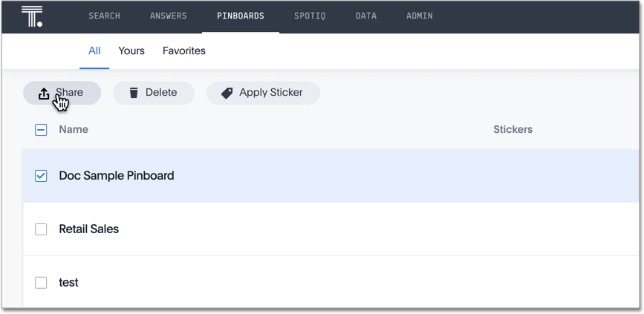Open the Admin menu
This screenshot has width=644, height=314.
click(420, 16)
